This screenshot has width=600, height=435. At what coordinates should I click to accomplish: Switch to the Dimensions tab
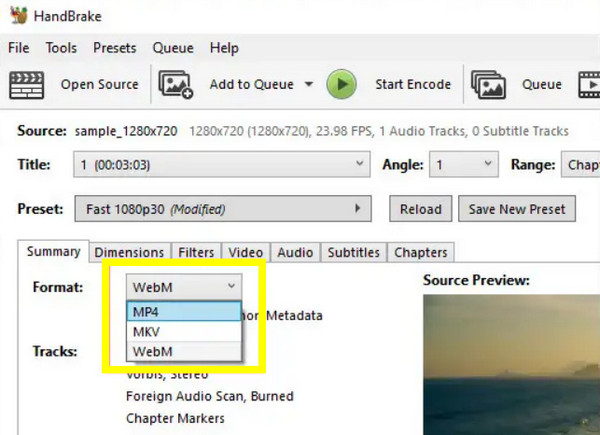tap(129, 253)
